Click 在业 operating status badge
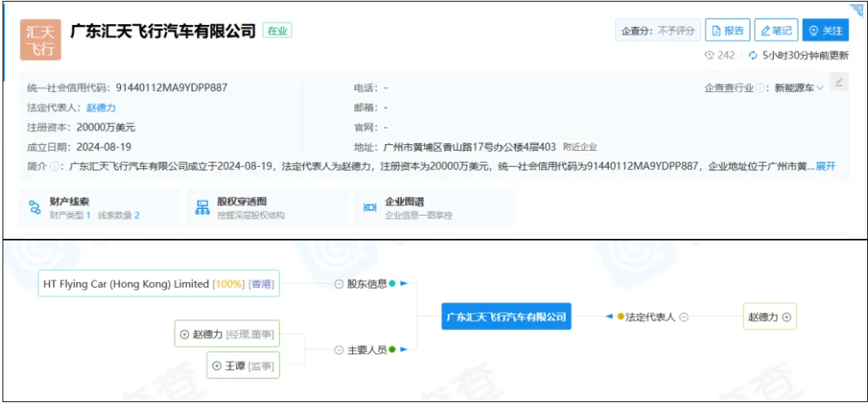This screenshot has width=868, height=403. click(x=277, y=31)
